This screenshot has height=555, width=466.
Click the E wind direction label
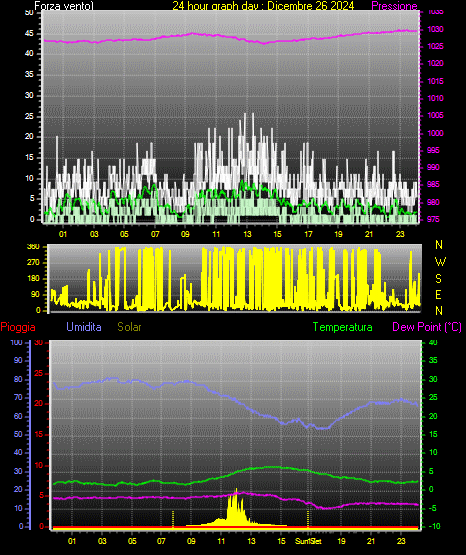[x=438, y=295]
